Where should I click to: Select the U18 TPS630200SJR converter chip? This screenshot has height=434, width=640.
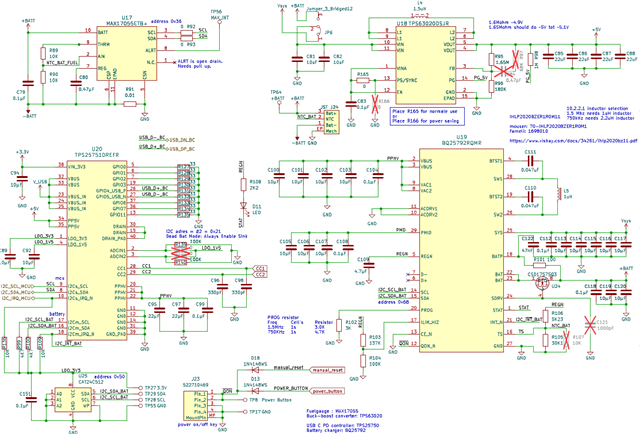426,65
